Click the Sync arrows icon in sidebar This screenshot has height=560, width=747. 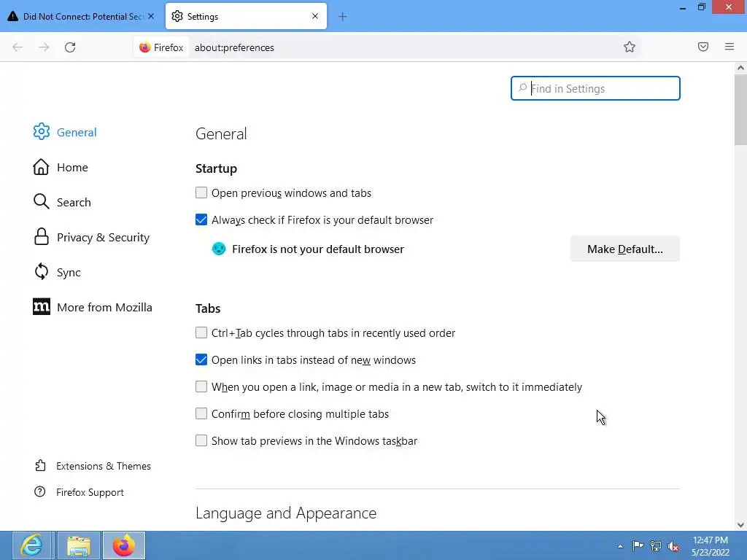click(x=42, y=272)
